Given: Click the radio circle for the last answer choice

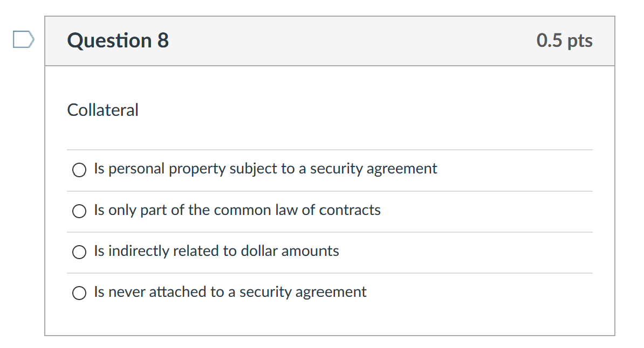Looking at the screenshot, I should (79, 293).
